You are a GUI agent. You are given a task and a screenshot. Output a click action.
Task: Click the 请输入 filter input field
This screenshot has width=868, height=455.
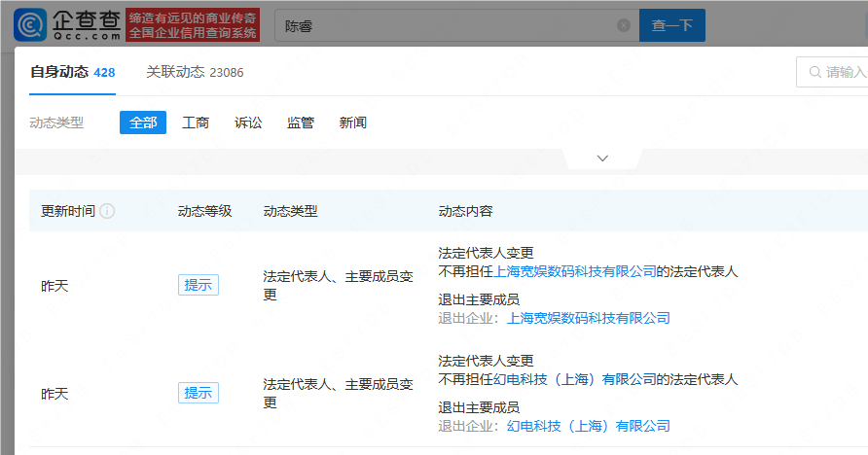(832, 72)
